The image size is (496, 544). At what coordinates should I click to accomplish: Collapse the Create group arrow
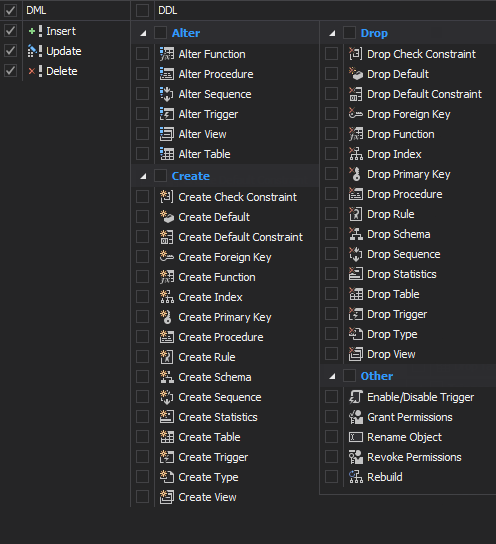143,176
